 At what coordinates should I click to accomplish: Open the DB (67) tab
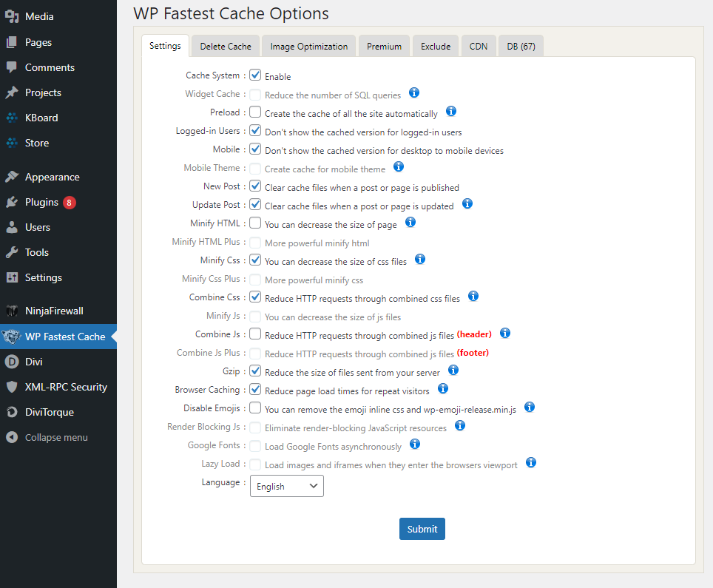click(x=521, y=47)
